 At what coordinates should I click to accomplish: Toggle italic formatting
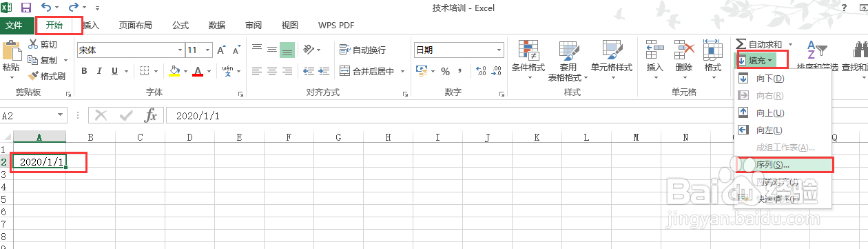click(99, 71)
